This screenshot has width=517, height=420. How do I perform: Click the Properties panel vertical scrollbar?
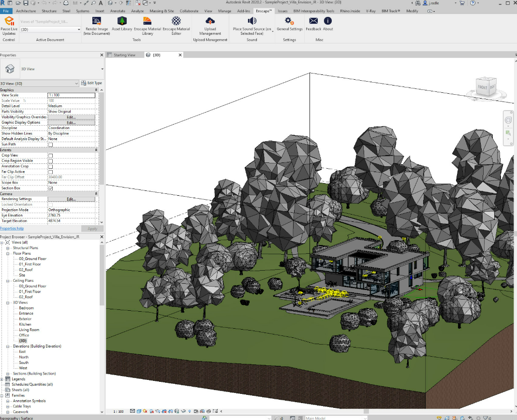pyautogui.click(x=102, y=138)
